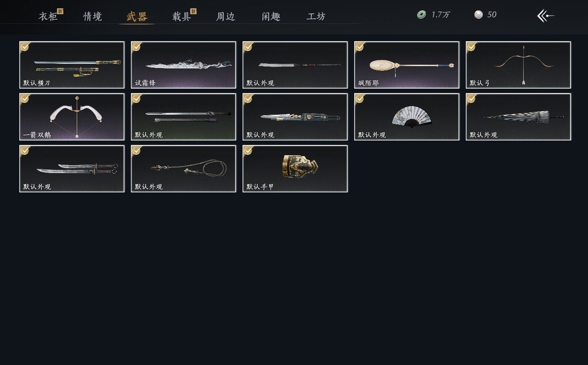Toggle the checkmark on 默认横刀 card
Viewport: 588px width, 365px height.
(x=25, y=46)
